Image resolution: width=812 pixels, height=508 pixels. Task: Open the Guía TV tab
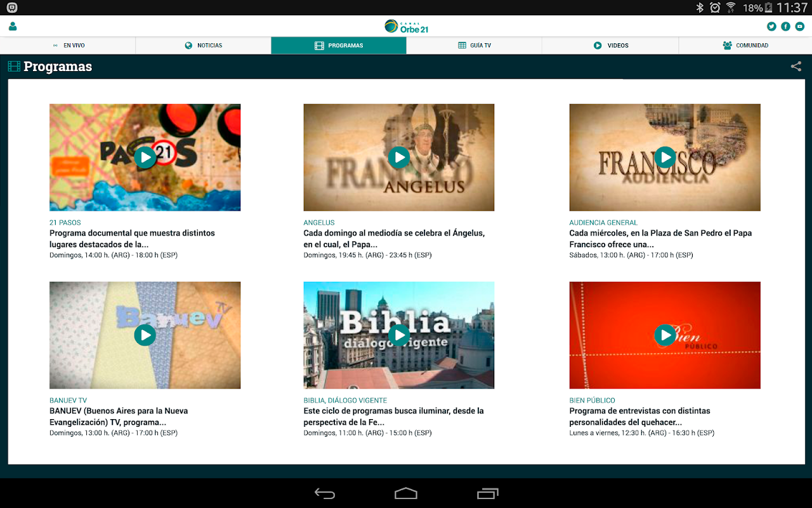click(475, 46)
